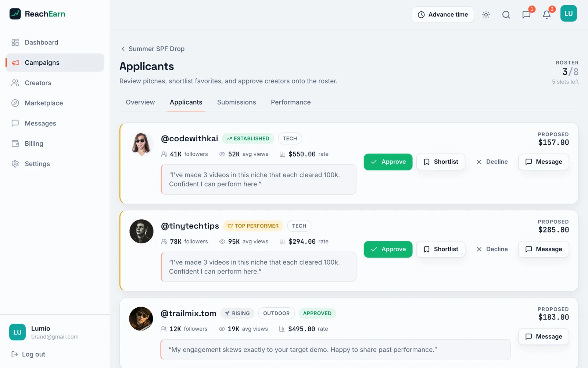This screenshot has width=588, height=368.
Task: Toggle the light/dark theme sun icon
Action: point(486,15)
